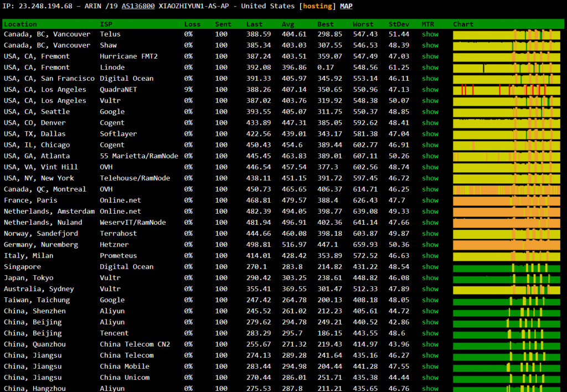Show MTR for Seattle Google row
The width and height of the screenshot is (567, 392).
[x=430, y=112]
